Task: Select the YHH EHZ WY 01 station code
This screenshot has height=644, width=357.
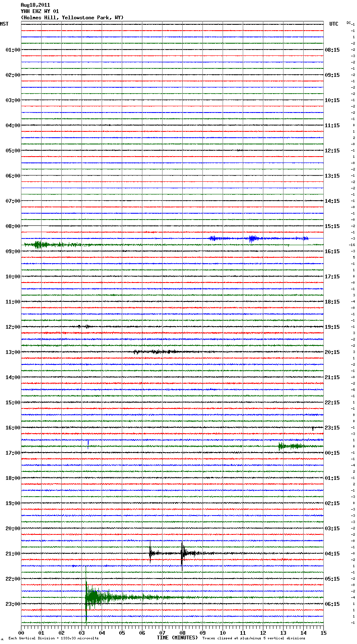Action: click(x=40, y=11)
